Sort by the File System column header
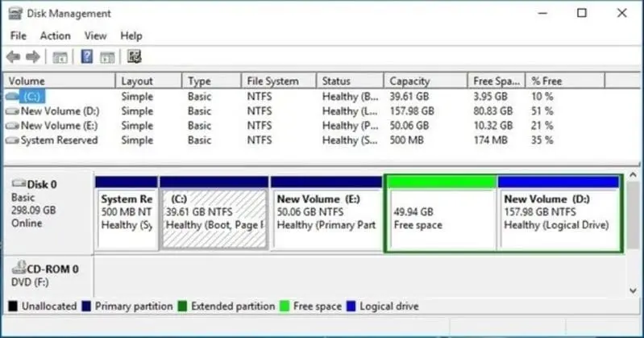This screenshot has width=644, height=338. pyautogui.click(x=279, y=81)
